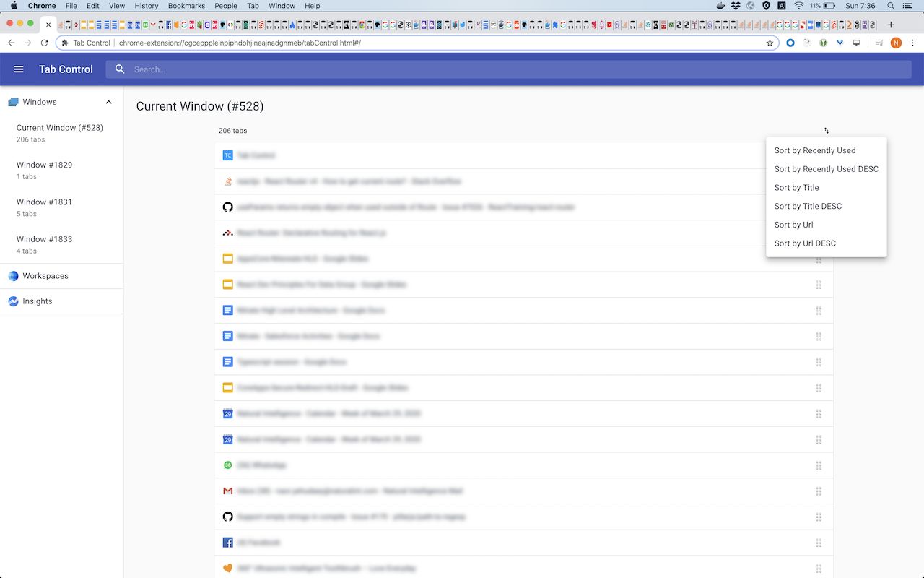Choose Sort by Url DESC
This screenshot has height=578, width=924.
(x=827, y=243)
